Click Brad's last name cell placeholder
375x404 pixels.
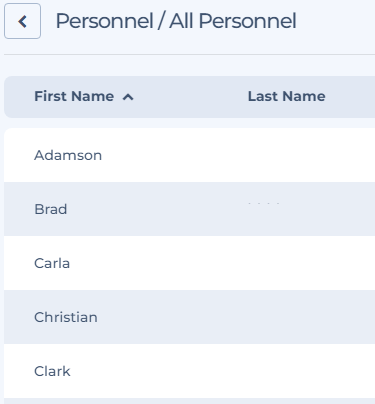[x=264, y=203]
